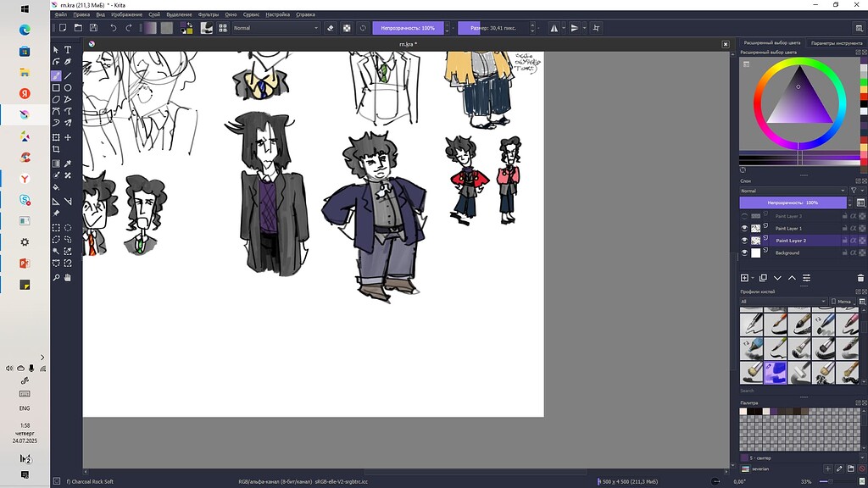Open the palette chooser severian

click(746, 469)
